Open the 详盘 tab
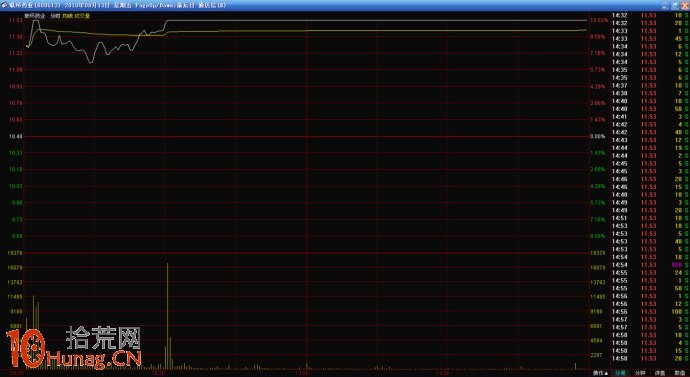This screenshot has height=377, width=690. point(660,373)
